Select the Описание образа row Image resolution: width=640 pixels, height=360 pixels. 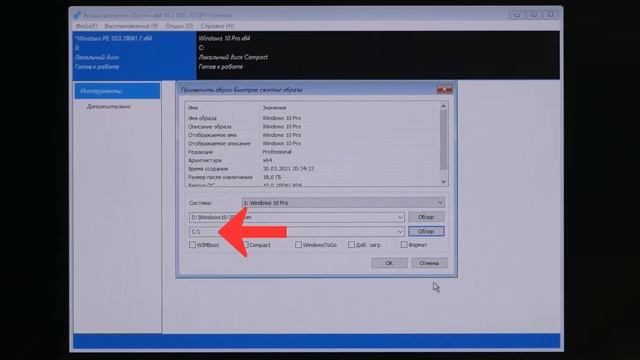coord(312,127)
